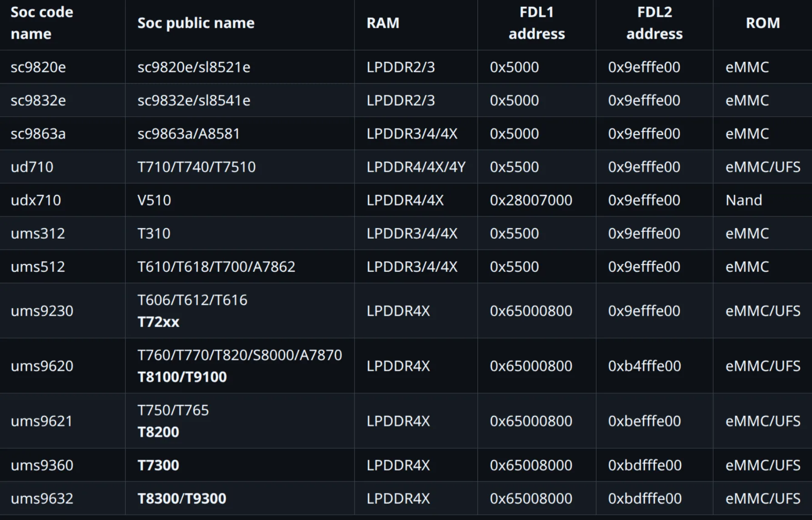This screenshot has width=812, height=520.
Task: Select the 0xb4fffe00 FDL2 address
Action: (645, 366)
